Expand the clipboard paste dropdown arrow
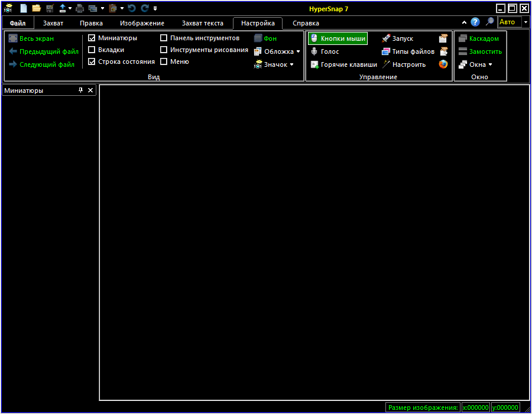The width and height of the screenshot is (532, 414). click(122, 8)
